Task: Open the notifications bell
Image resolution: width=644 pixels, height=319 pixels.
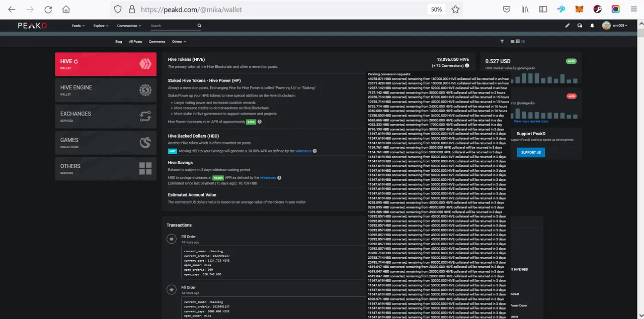Action: tap(592, 26)
